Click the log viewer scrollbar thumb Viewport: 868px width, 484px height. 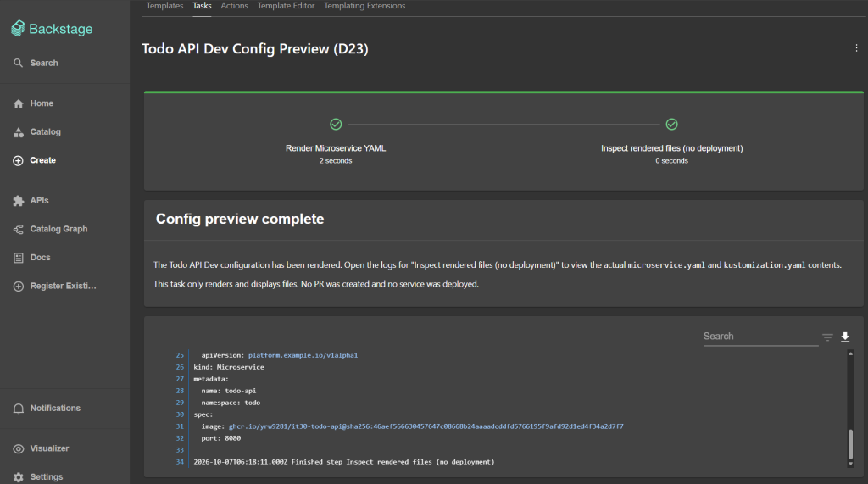click(x=851, y=444)
